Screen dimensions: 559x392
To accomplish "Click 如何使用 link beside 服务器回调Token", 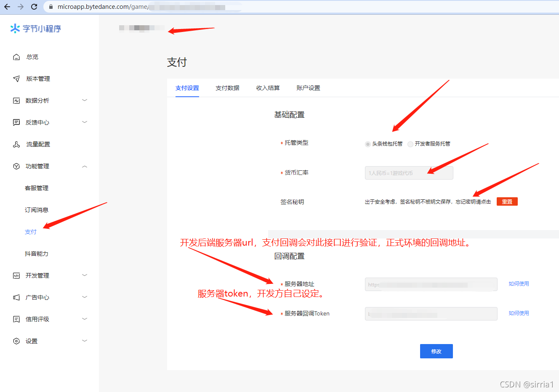I will (519, 313).
